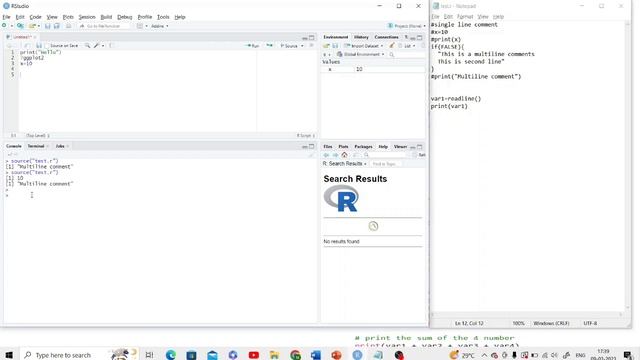Open the R: Search Results dropdown
This screenshot has width=640, height=360.
[345, 164]
